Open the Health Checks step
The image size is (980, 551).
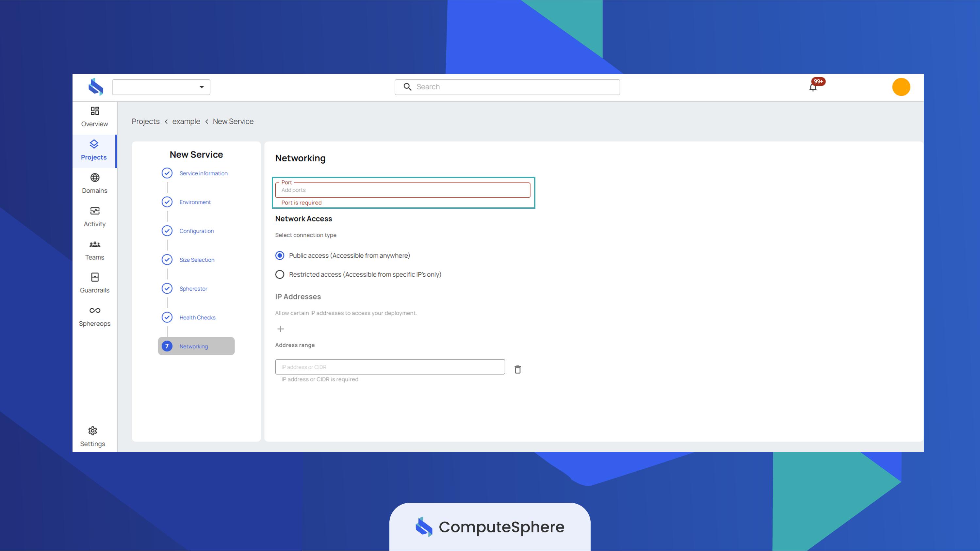point(197,317)
